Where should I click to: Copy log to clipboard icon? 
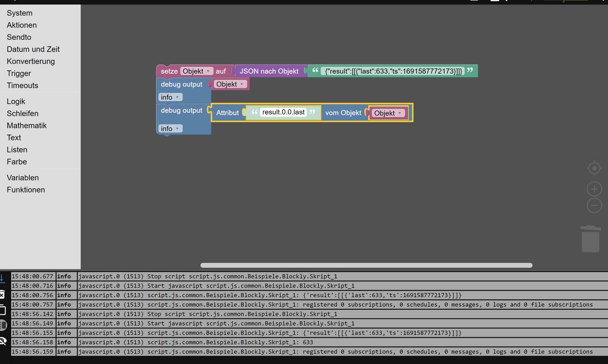(2, 310)
